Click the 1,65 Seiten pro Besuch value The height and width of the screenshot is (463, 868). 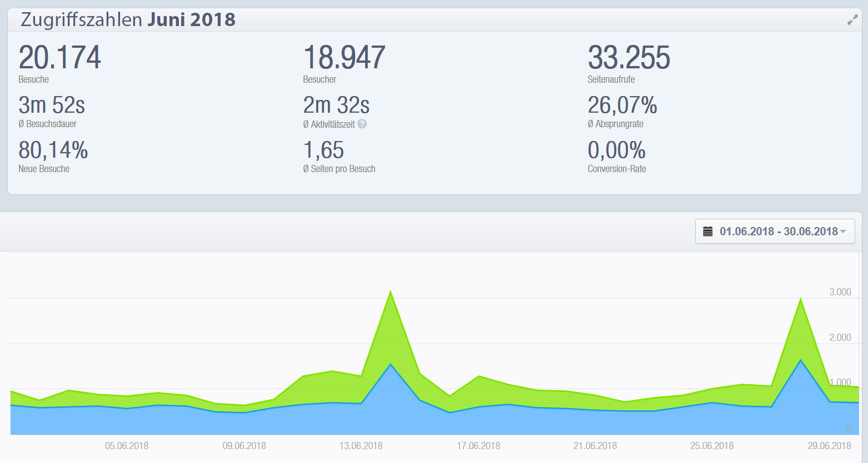coord(323,150)
